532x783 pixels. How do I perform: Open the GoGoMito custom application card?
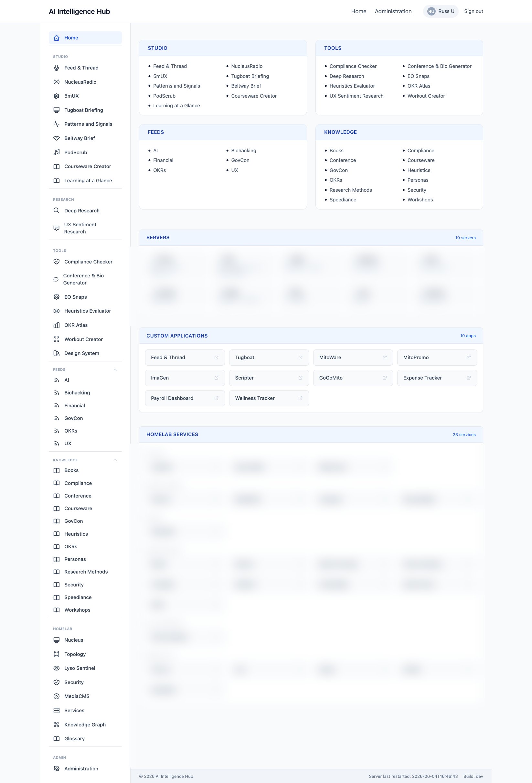click(x=353, y=378)
